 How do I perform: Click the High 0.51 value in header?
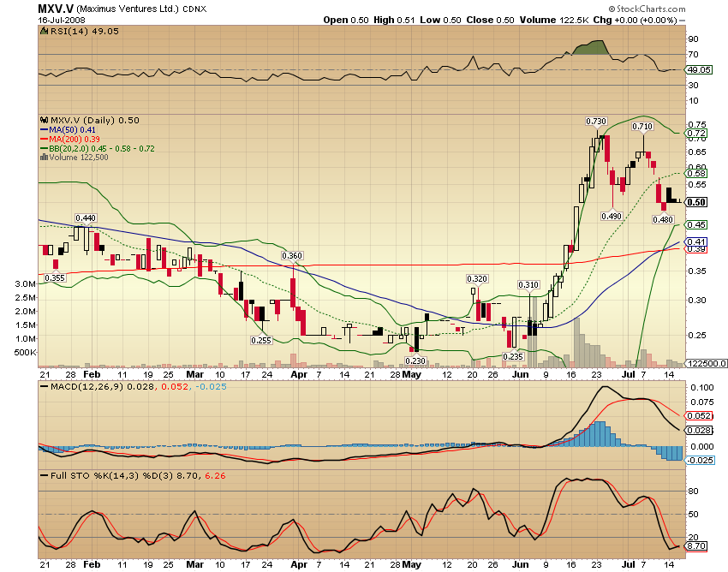[x=394, y=20]
